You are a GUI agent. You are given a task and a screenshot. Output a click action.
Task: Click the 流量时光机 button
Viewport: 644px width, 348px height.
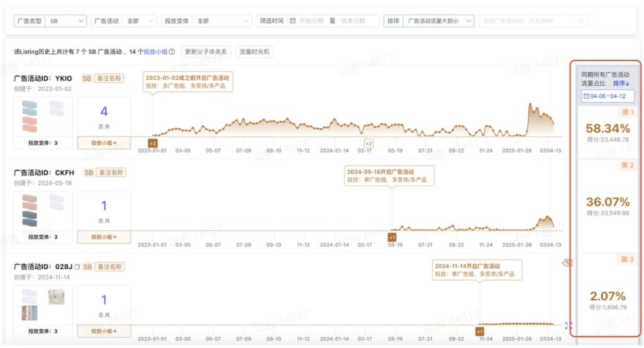tap(254, 52)
